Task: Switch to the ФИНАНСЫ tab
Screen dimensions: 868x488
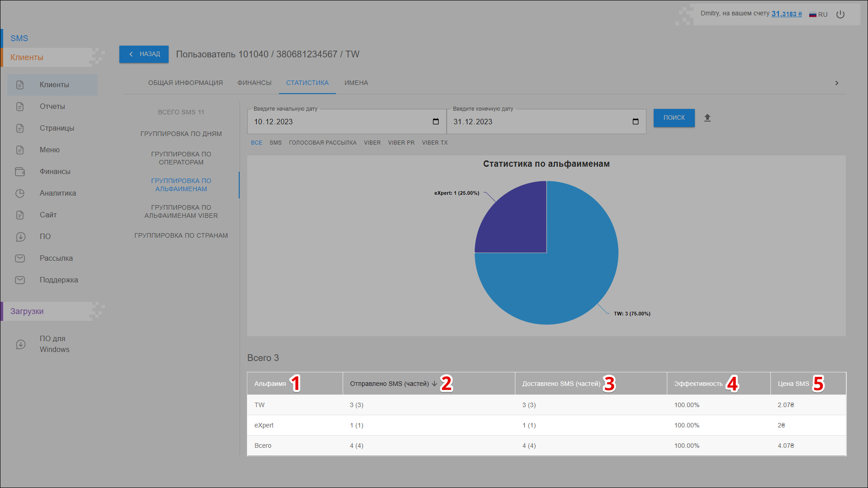Action: pos(255,83)
